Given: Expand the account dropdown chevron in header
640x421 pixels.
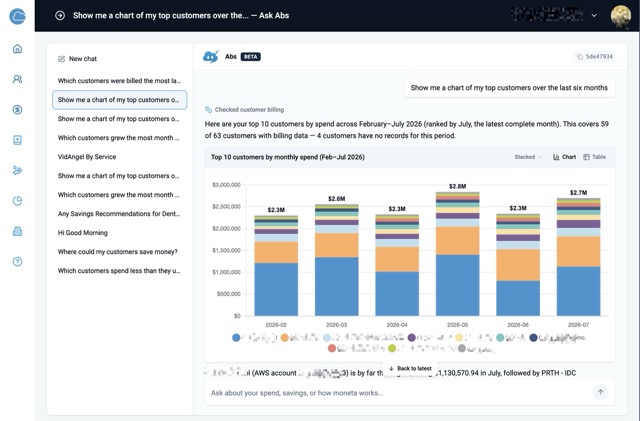Looking at the screenshot, I should pos(594,16).
